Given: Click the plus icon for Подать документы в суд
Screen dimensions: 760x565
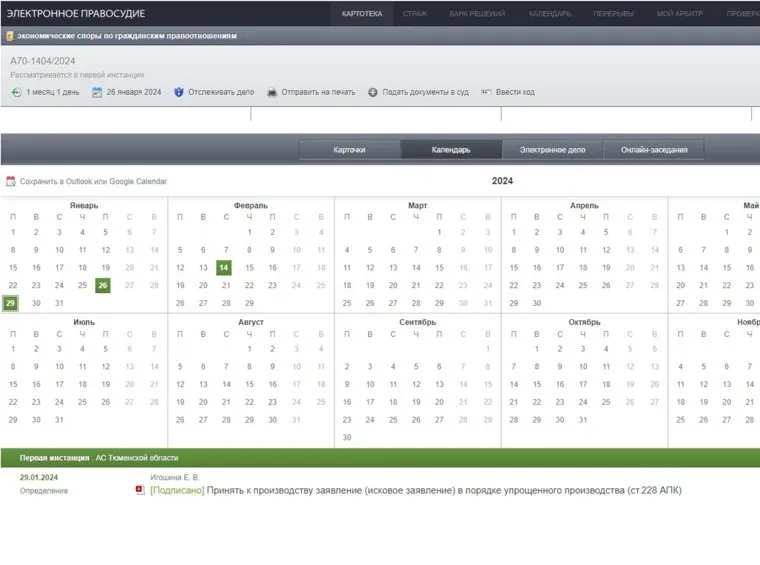Looking at the screenshot, I should click(373, 92).
